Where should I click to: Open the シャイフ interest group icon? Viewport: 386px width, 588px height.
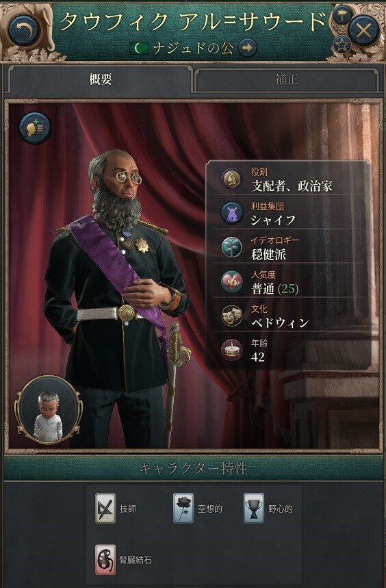tap(231, 213)
